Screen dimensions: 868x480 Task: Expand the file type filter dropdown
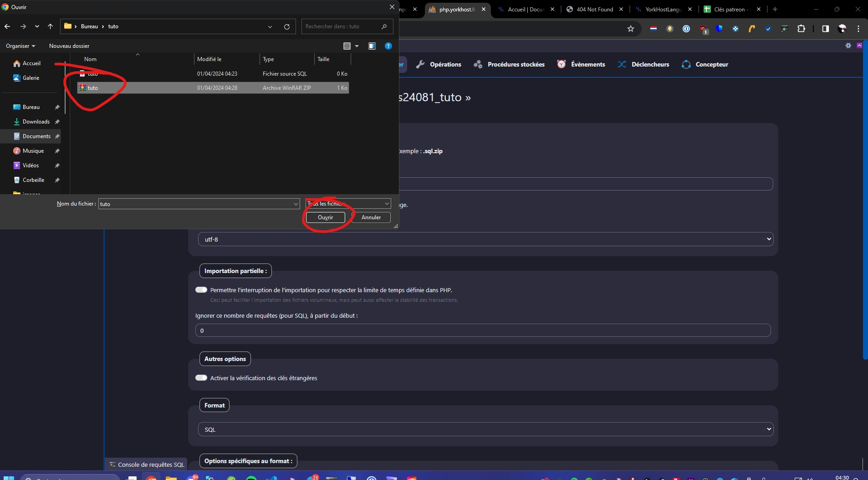coord(348,204)
